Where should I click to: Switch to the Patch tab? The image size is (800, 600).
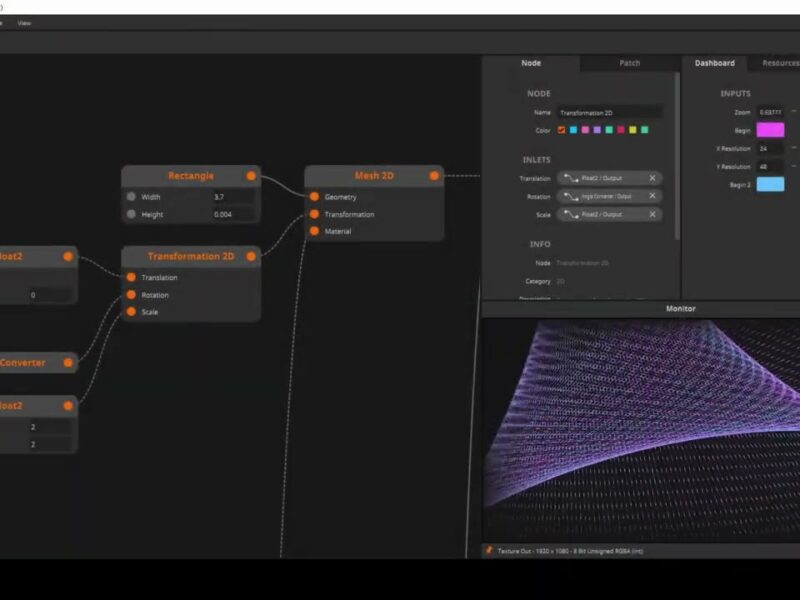click(629, 63)
